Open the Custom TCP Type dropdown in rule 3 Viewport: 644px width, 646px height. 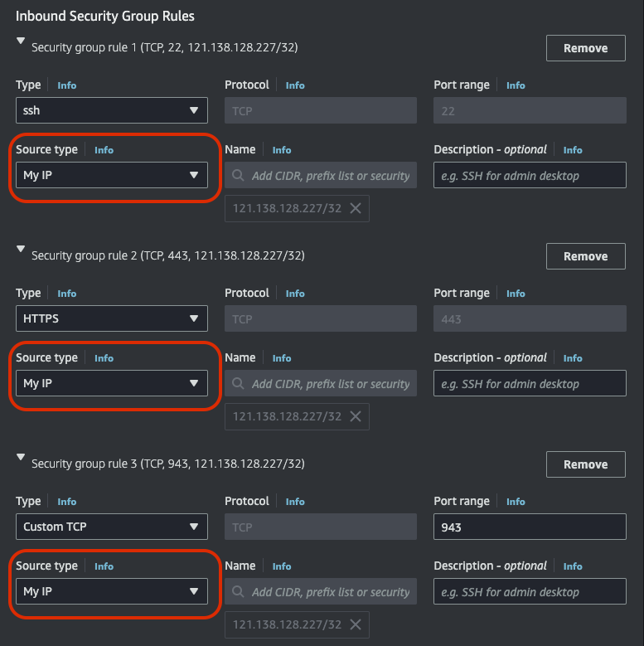(x=112, y=527)
